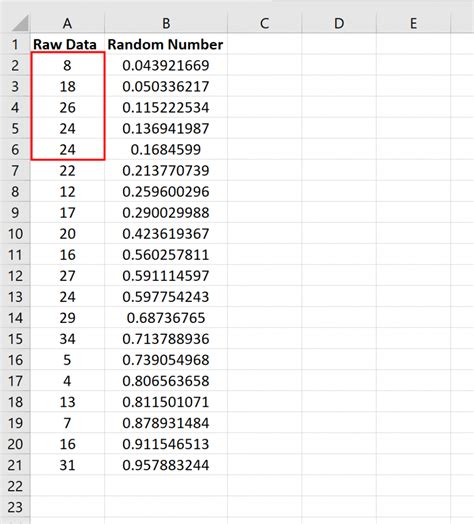Click cell with 0.713788936
The width and height of the screenshot is (474, 524).
tap(166, 339)
